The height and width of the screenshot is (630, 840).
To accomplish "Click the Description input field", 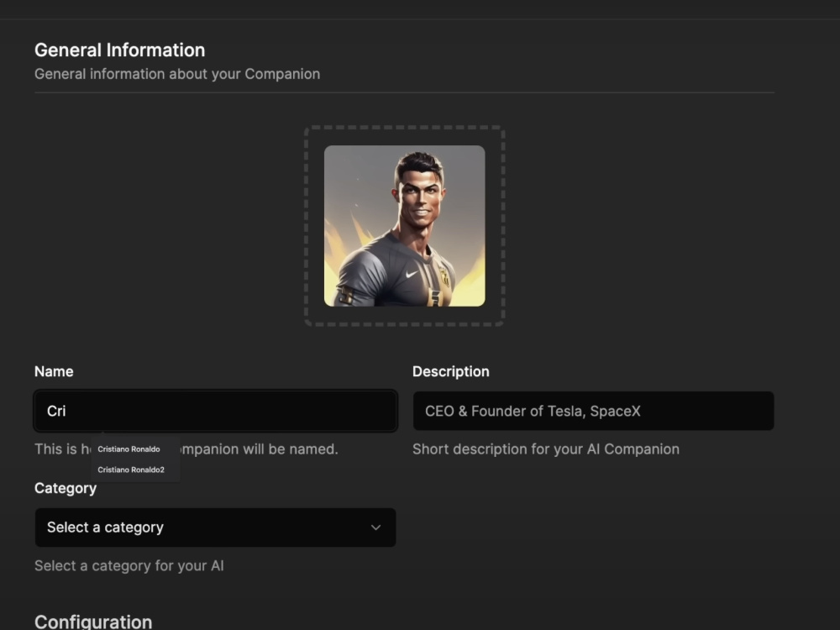I will pos(593,411).
